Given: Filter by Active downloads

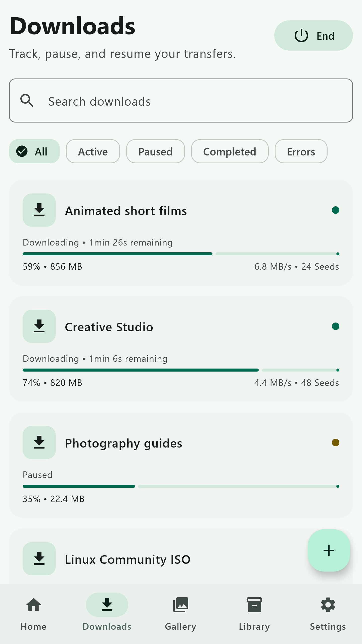Looking at the screenshot, I should click(93, 151).
